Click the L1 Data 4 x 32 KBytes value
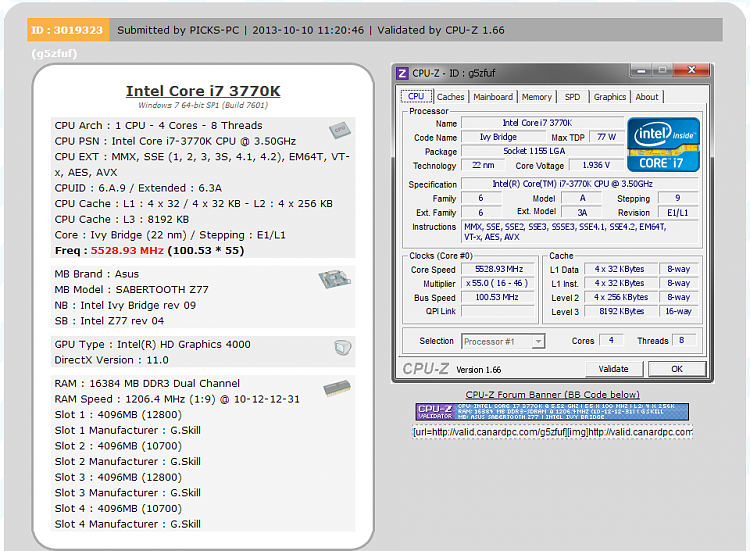750x551 pixels. tap(619, 269)
